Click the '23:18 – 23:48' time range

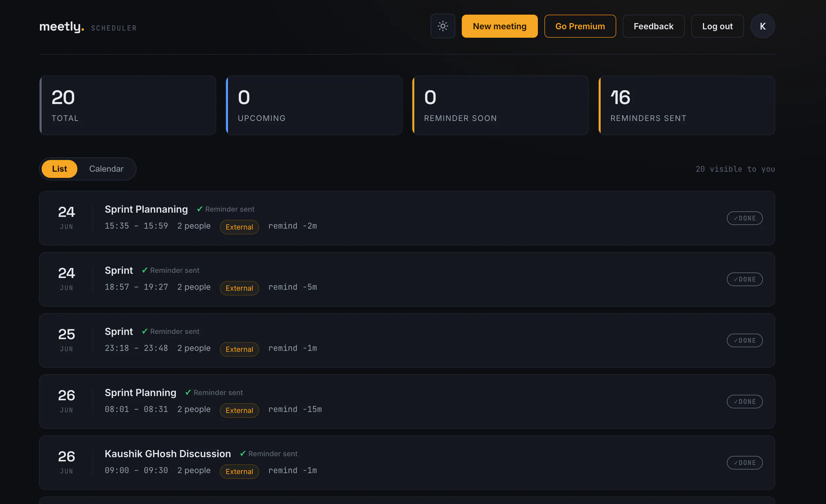click(136, 348)
